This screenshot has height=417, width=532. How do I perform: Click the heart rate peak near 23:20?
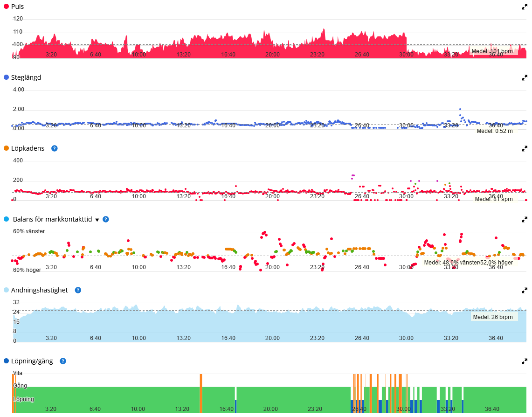pos(324,30)
